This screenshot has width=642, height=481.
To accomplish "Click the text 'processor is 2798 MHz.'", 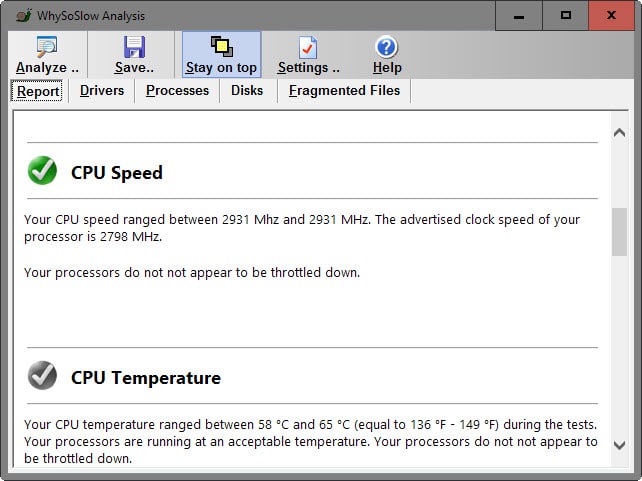I will pyautogui.click(x=93, y=237).
